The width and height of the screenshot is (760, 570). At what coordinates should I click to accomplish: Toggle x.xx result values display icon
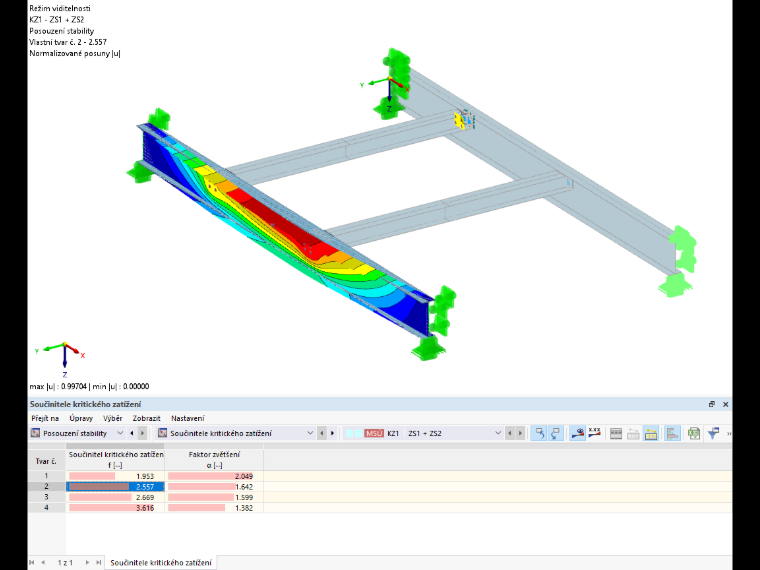coord(594,433)
